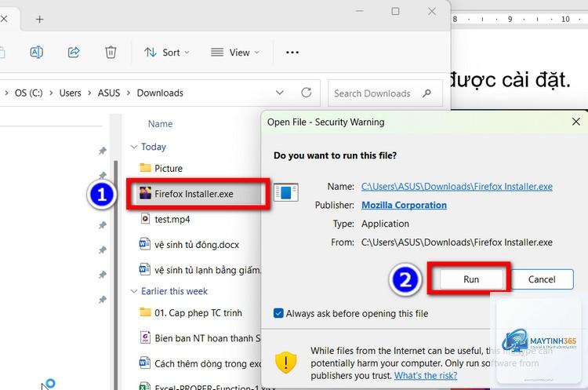The image size is (588, 390).
Task: Open the See more three-dots menu
Action: point(292,53)
